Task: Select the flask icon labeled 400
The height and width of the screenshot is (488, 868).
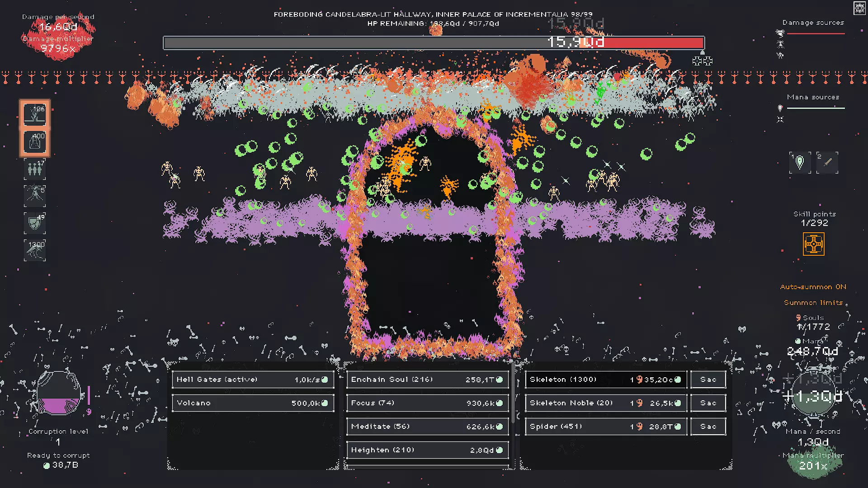Action: (35, 142)
